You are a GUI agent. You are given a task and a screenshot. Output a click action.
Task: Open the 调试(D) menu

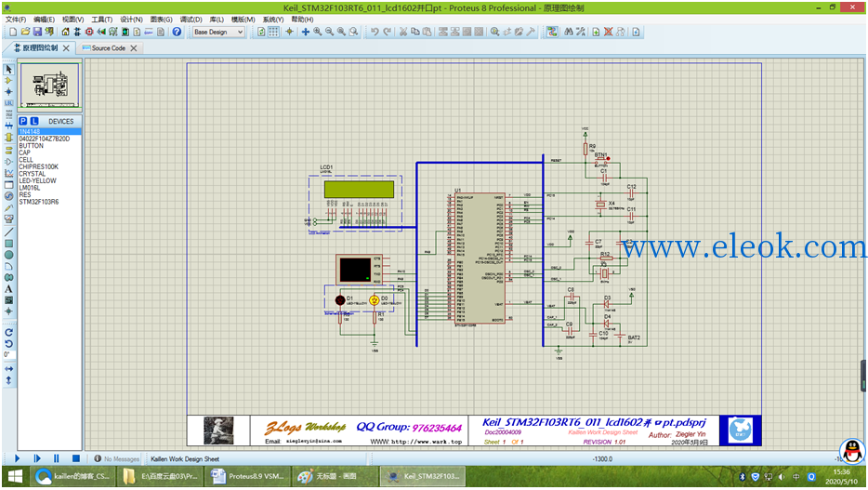(x=191, y=20)
